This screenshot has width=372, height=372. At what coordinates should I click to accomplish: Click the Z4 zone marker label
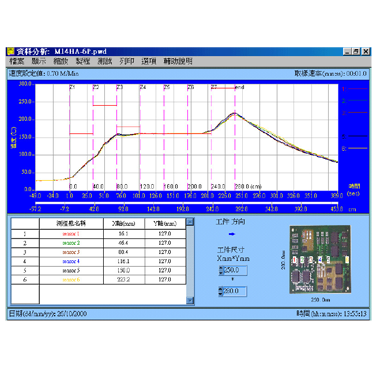143,87
